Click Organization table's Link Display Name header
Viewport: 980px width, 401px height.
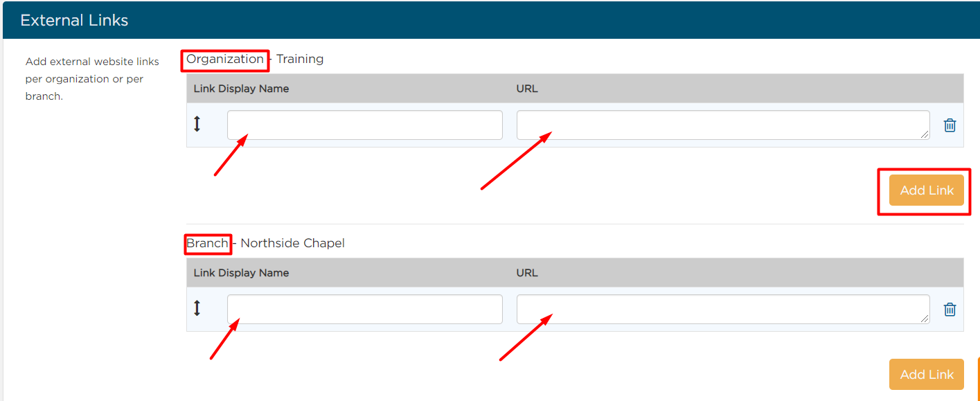[241, 89]
